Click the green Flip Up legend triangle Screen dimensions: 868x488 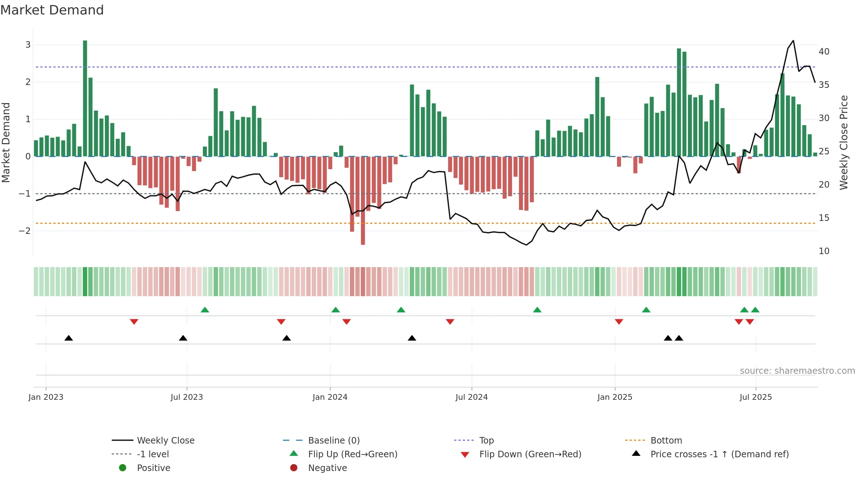coord(294,453)
